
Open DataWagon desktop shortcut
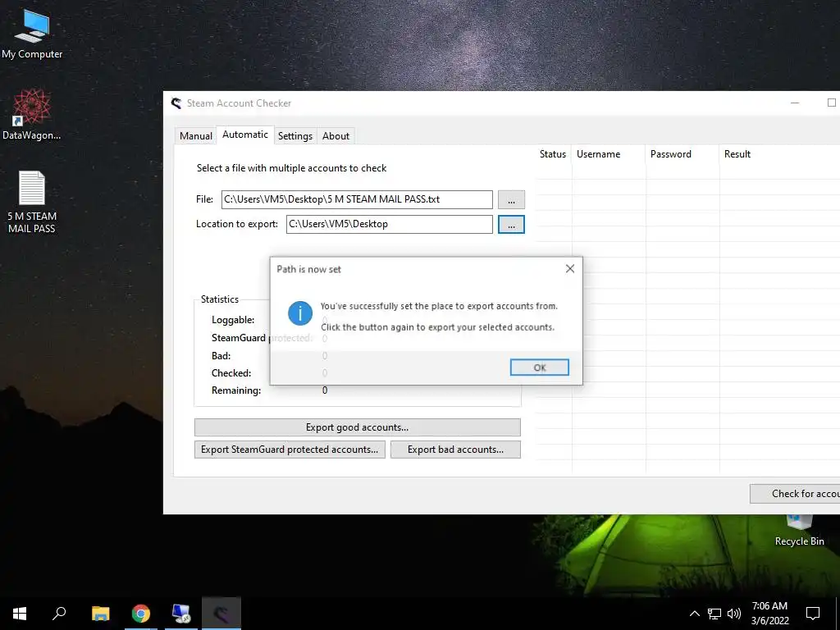coord(32,115)
